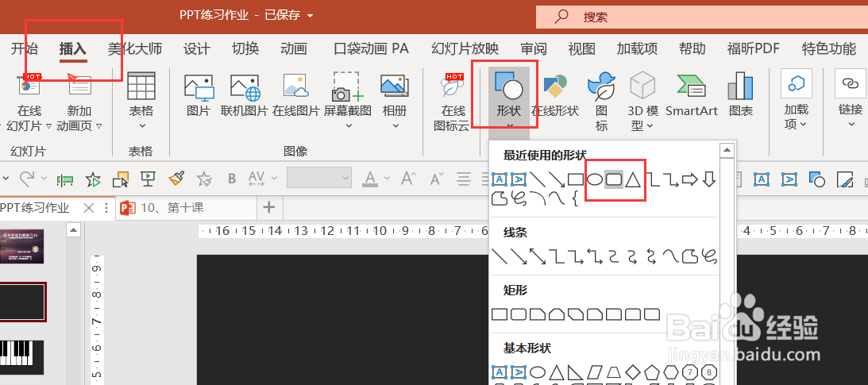Insert a chart with 图表
The height and width of the screenshot is (385, 868).
741,94
